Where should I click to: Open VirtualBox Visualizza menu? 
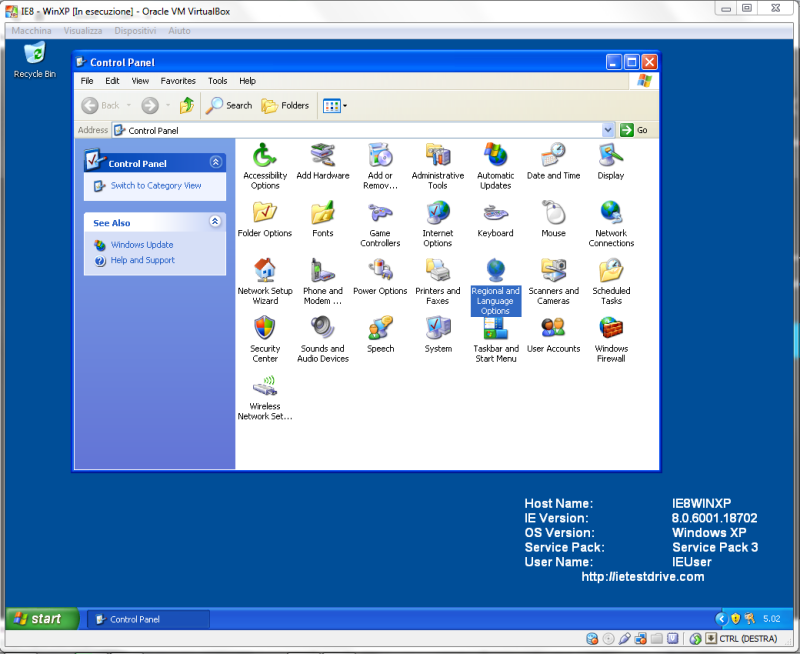[83, 31]
